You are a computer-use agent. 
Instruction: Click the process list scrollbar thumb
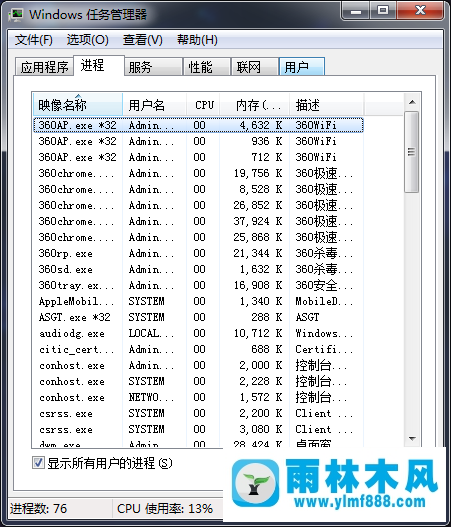pos(411,152)
